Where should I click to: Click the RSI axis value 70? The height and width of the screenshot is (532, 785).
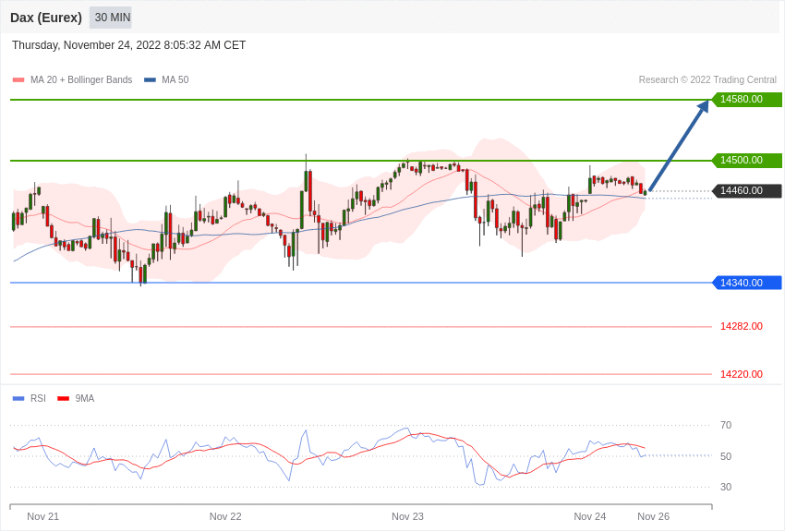click(726, 426)
